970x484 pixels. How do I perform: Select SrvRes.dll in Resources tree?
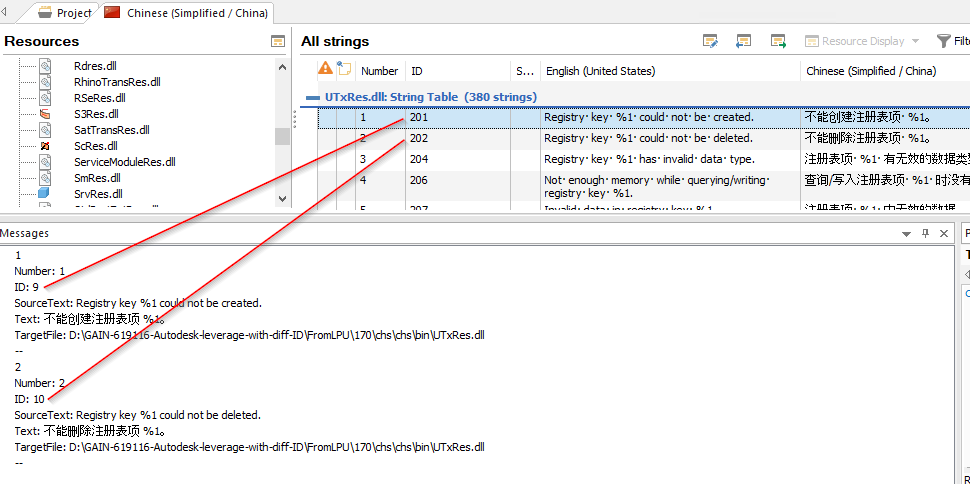(x=98, y=194)
